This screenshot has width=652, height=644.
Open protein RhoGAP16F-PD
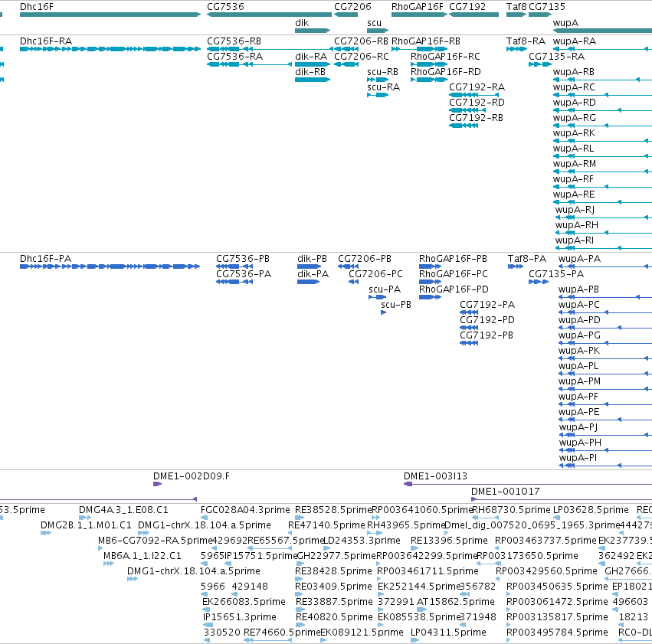point(430,297)
